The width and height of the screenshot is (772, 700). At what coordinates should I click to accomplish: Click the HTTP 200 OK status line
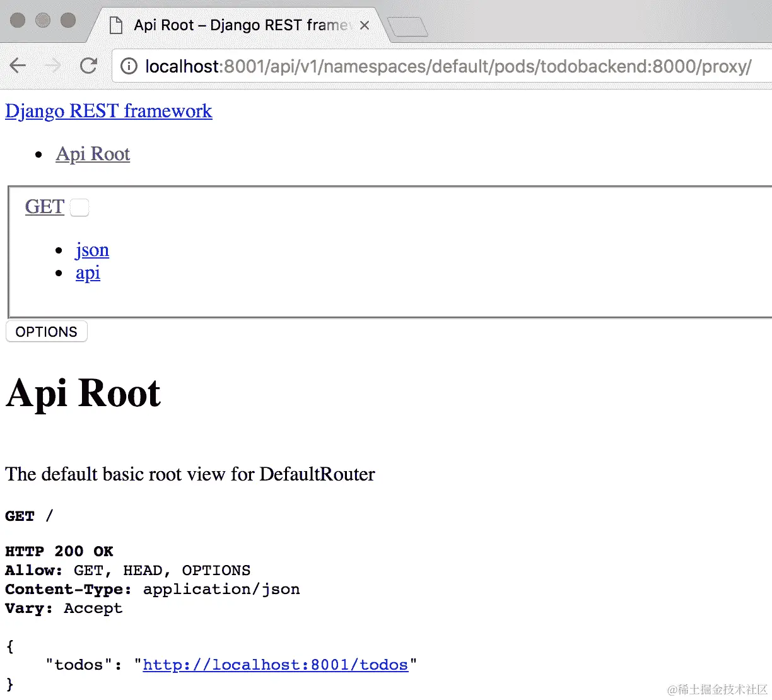(59, 551)
